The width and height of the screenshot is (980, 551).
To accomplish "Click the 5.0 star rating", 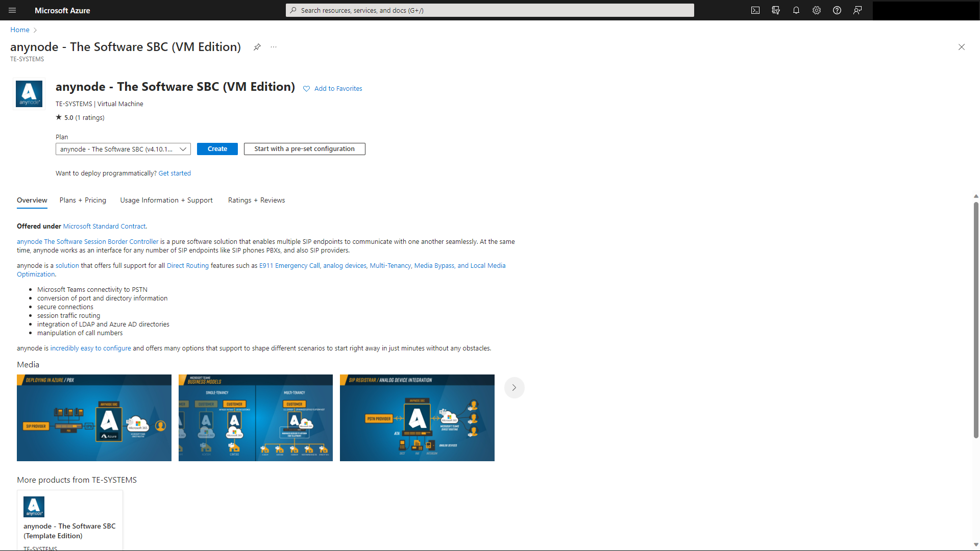I will click(x=80, y=117).
